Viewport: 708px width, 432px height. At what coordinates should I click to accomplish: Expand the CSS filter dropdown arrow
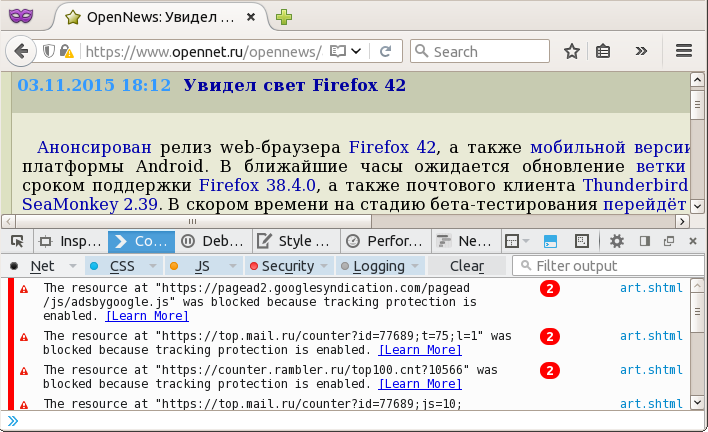click(x=153, y=266)
